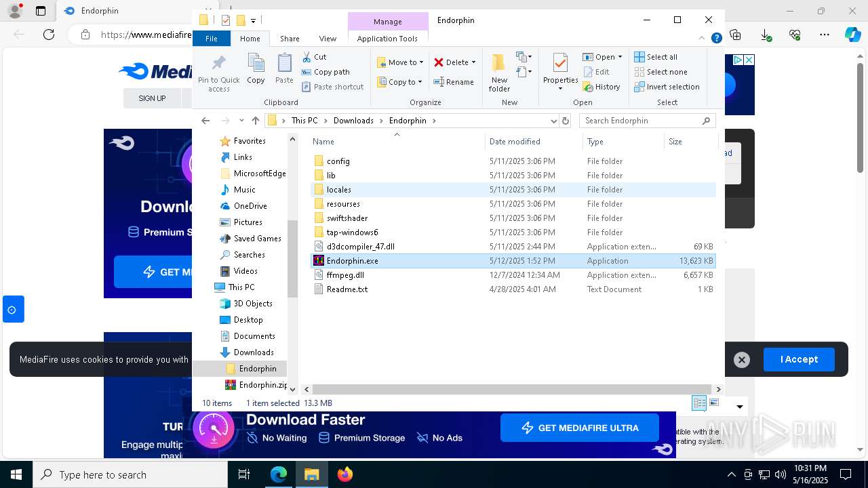Accept MediaFire cookies with I Accept
The width and height of the screenshot is (868, 488).
[799, 359]
